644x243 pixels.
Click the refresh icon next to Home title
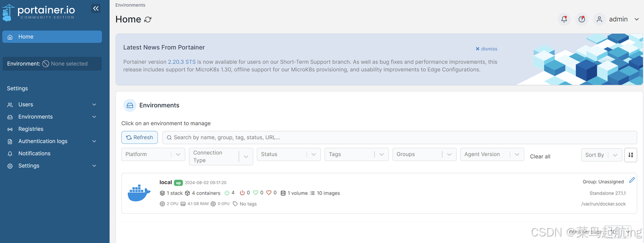(148, 20)
